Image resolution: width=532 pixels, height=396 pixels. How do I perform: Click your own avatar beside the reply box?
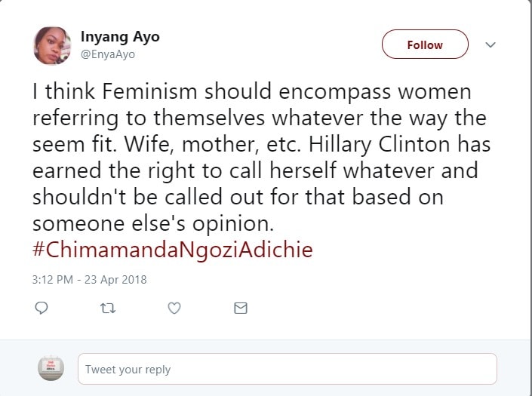click(x=51, y=368)
